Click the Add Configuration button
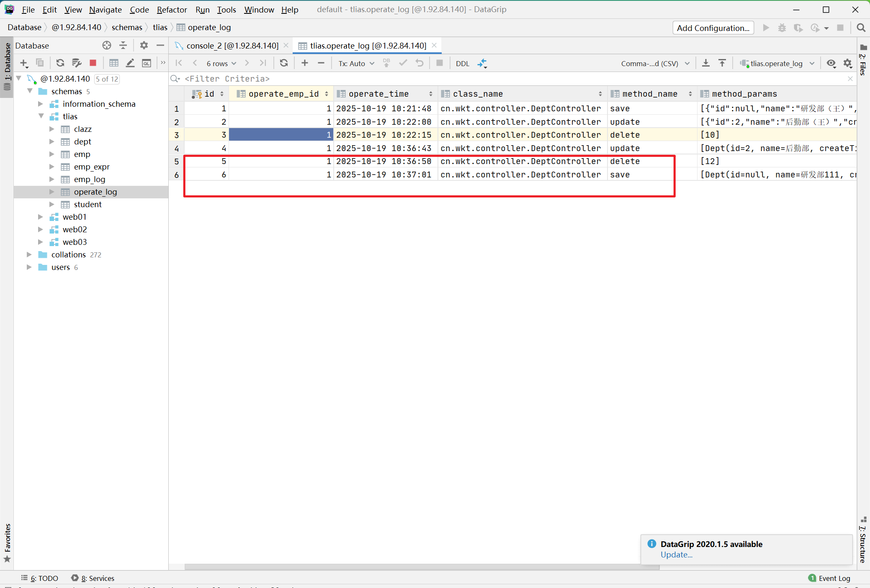 713,28
